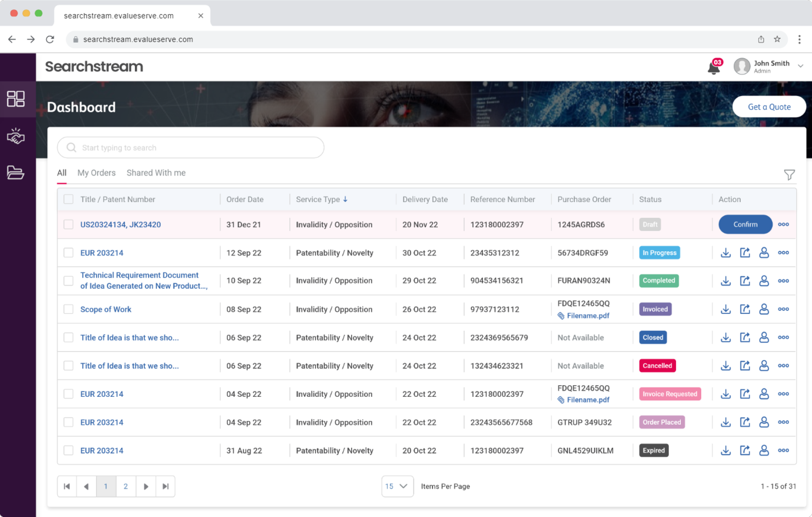Check the Expired row checkbox
This screenshot has height=517, width=812.
[69, 451]
